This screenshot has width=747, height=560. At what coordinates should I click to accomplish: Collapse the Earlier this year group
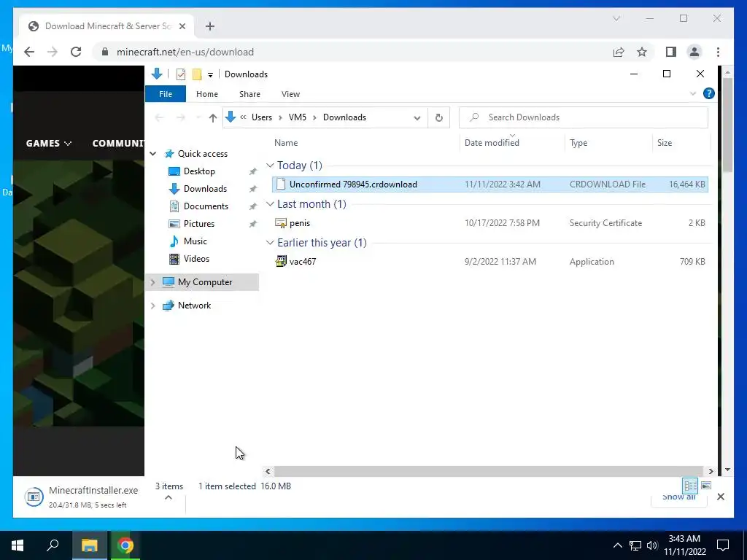[270, 242]
